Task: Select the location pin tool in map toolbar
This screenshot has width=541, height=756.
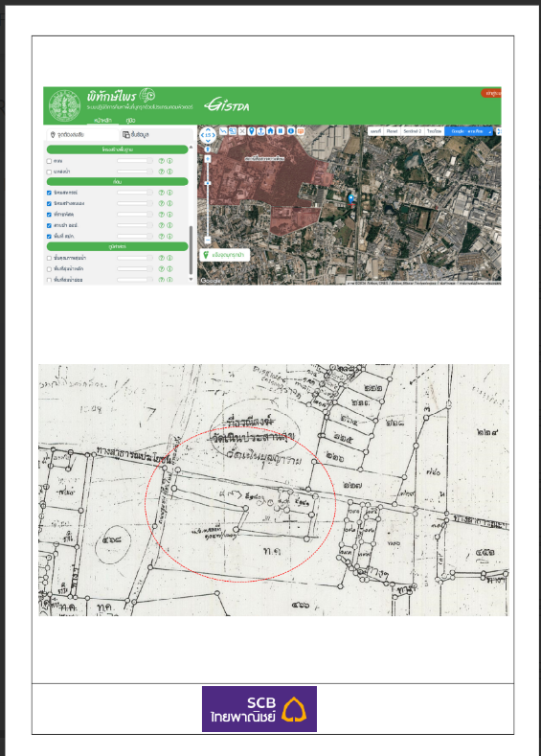Action: (252, 131)
